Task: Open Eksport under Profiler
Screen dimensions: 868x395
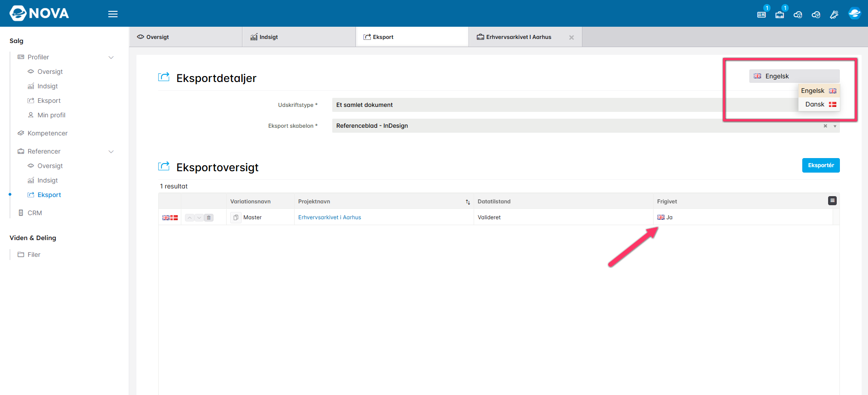Action: [49, 101]
